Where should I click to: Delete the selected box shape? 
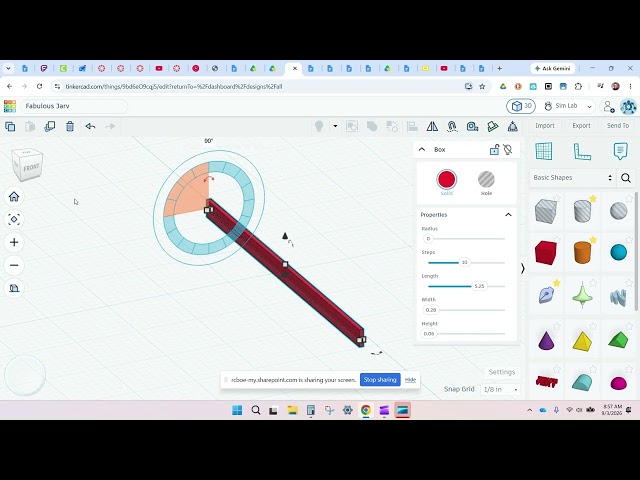coord(70,127)
